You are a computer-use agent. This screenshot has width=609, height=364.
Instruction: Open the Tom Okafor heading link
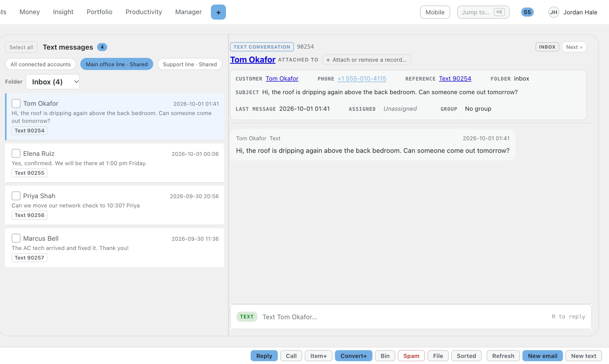point(253,60)
